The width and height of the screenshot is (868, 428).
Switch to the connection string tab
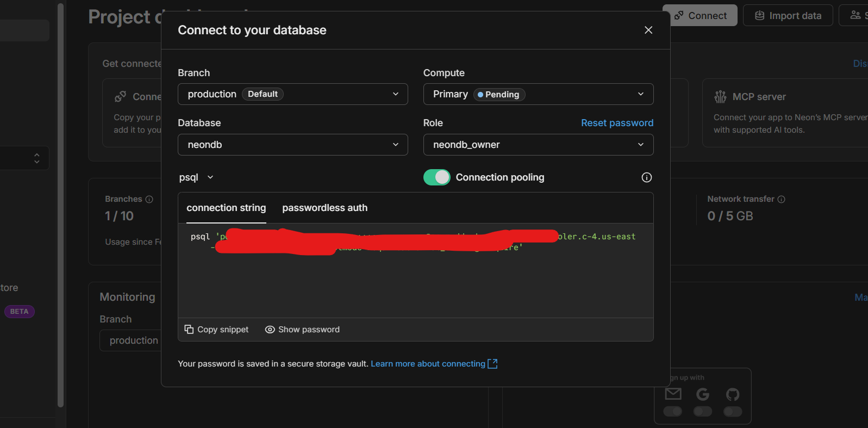[x=226, y=208]
